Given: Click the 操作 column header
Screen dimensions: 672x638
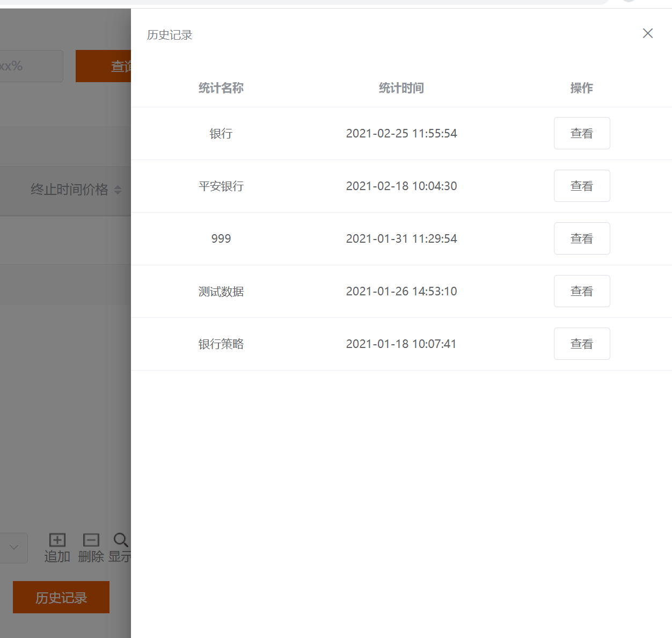Looking at the screenshot, I should tap(581, 88).
